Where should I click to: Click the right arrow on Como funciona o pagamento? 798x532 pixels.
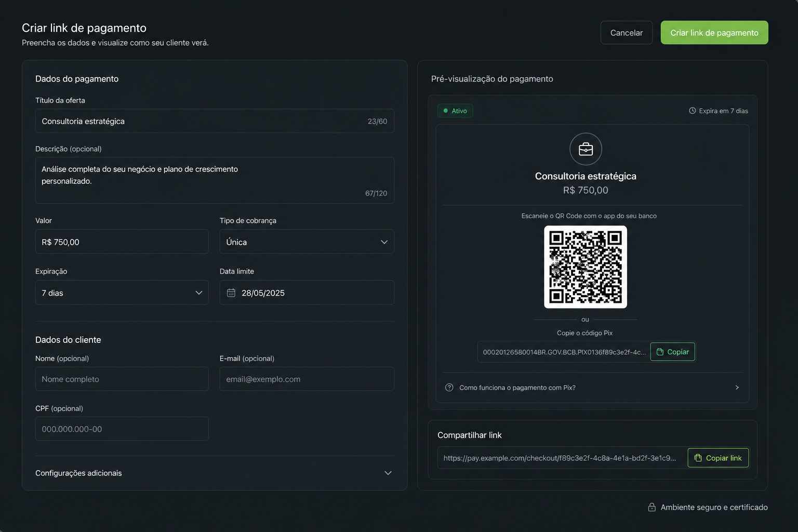pyautogui.click(x=737, y=388)
